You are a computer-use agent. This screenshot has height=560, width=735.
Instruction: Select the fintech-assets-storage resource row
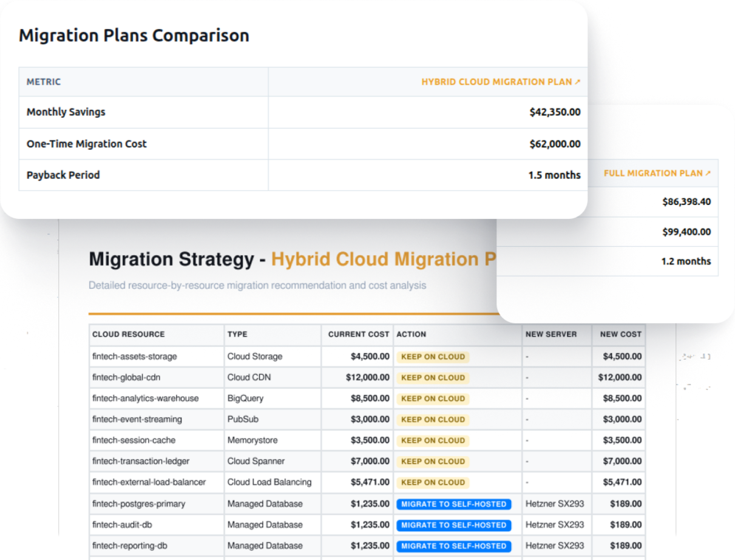click(x=367, y=357)
